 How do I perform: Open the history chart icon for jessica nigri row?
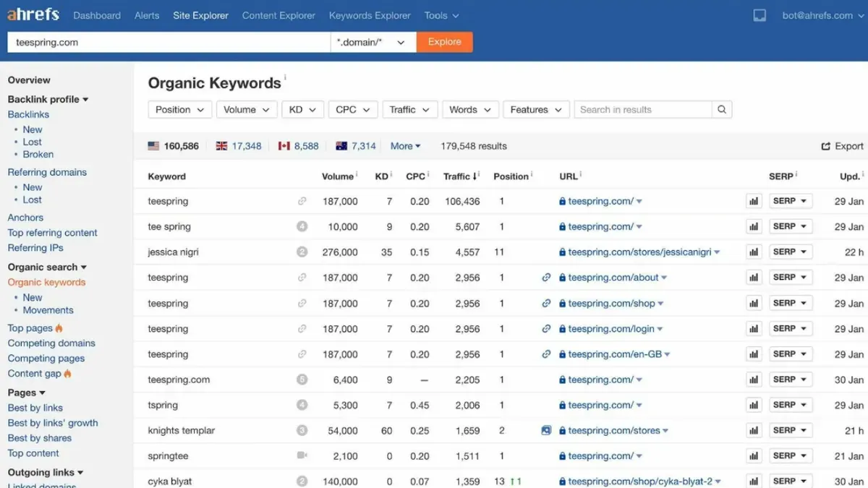tap(754, 252)
